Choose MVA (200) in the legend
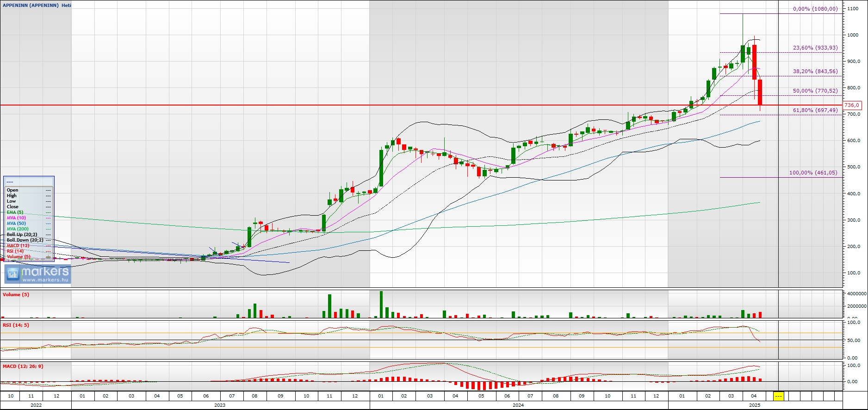868x410 pixels. click(x=18, y=229)
